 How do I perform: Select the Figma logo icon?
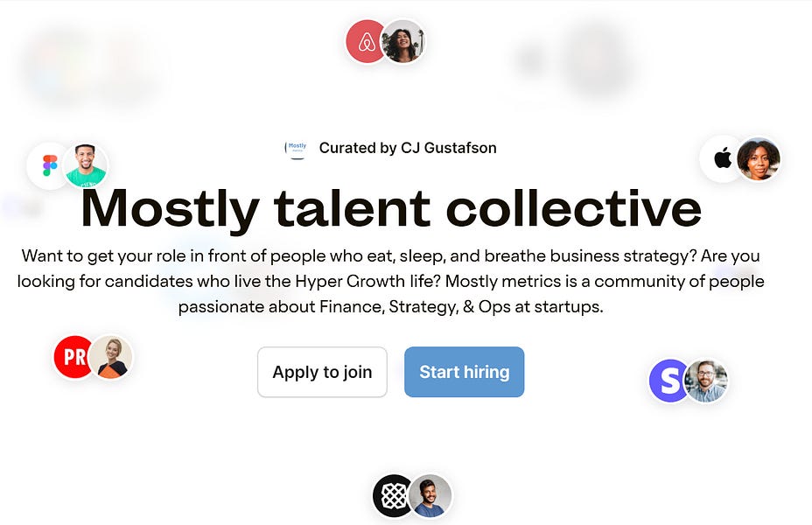click(50, 165)
